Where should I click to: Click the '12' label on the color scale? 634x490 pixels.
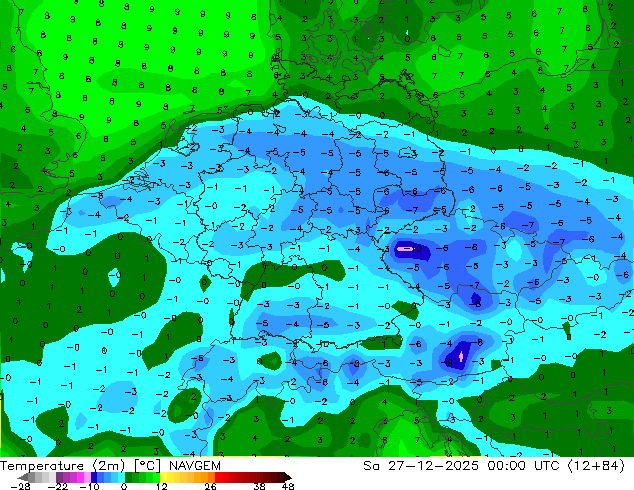tap(162, 486)
